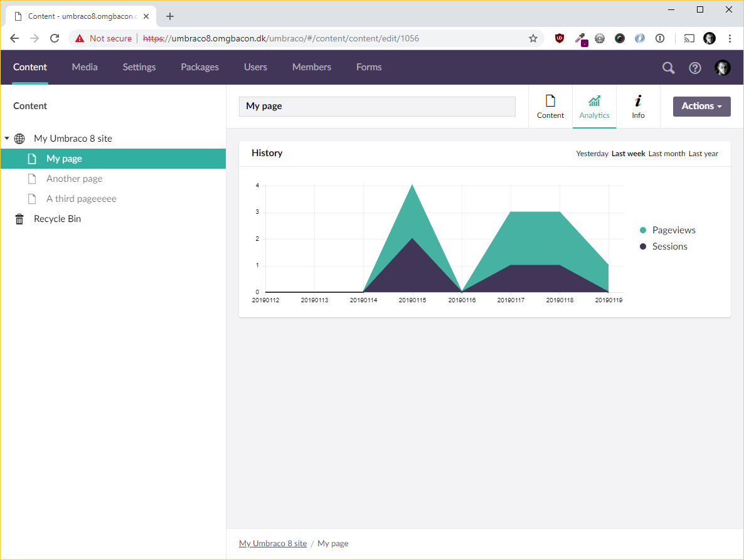Collapse the My Umbraco 8 site tree arrow

pyautogui.click(x=7, y=138)
